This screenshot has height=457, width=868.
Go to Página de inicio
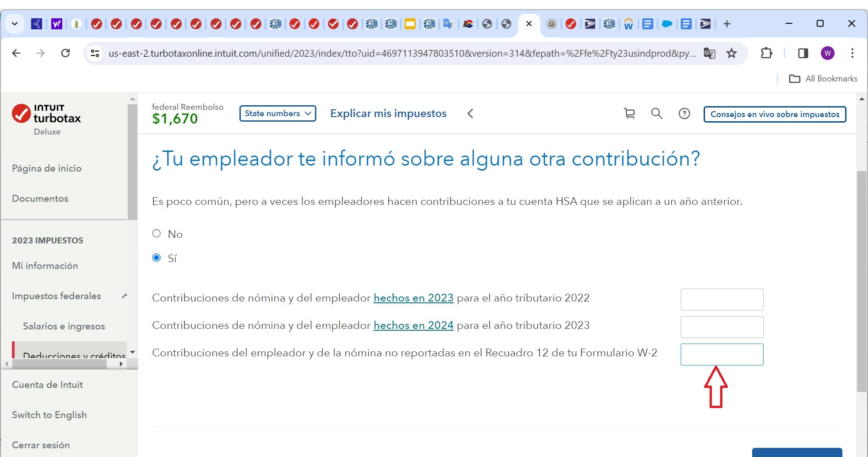[x=47, y=168]
